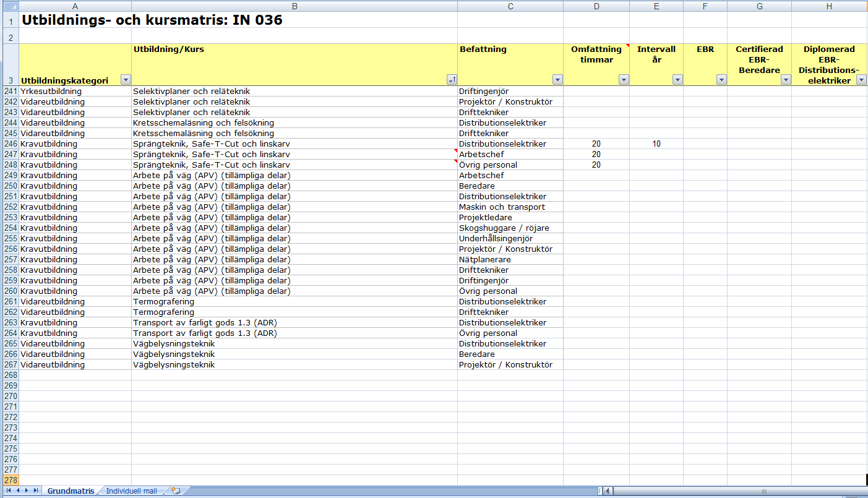Open the Intervall år filter dropdown
This screenshot has width=868, height=498.
tap(677, 80)
